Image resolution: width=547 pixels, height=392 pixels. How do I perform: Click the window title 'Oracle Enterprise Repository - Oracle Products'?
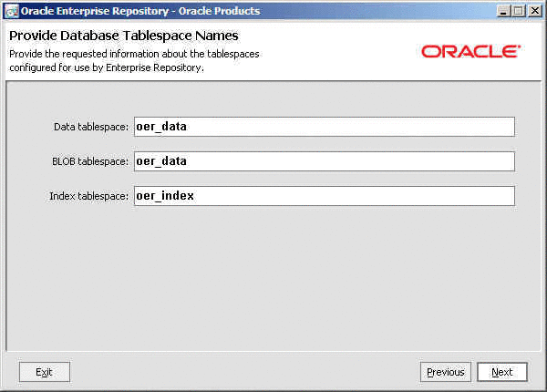pyautogui.click(x=140, y=11)
